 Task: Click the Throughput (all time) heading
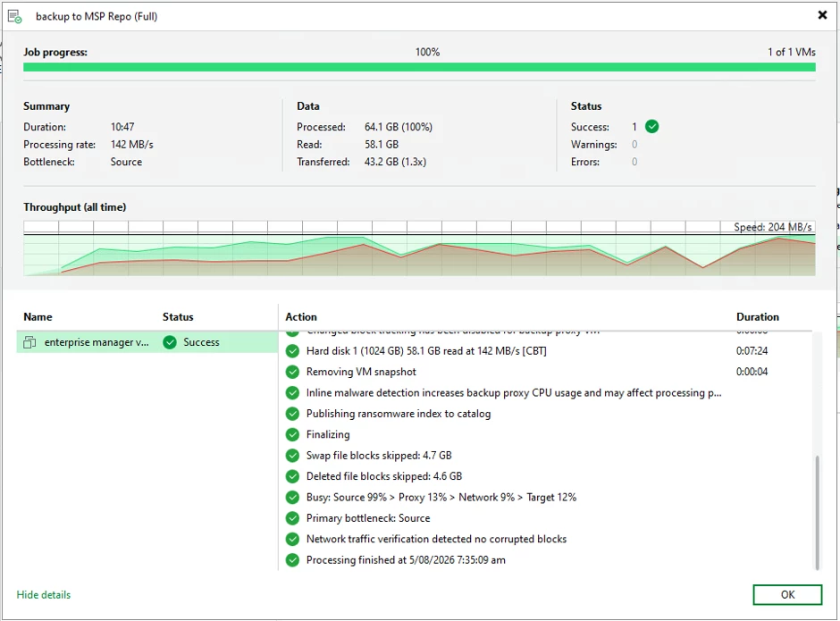click(x=74, y=207)
